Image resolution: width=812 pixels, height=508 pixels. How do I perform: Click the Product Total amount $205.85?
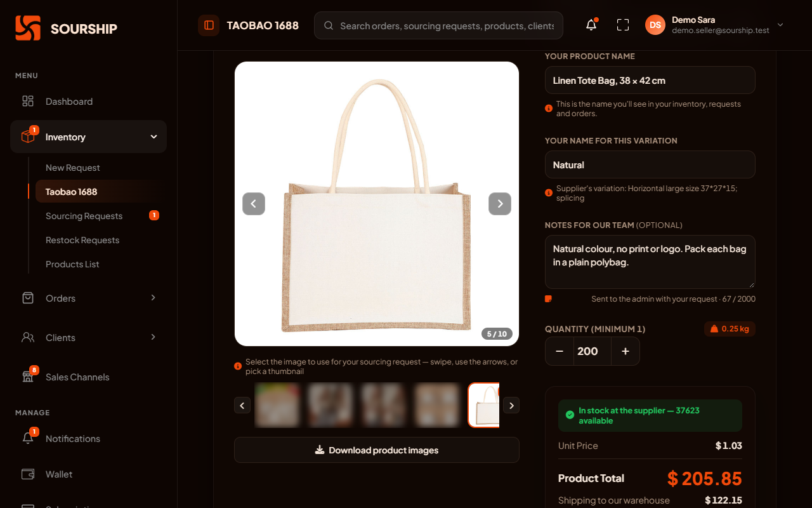pyautogui.click(x=704, y=479)
